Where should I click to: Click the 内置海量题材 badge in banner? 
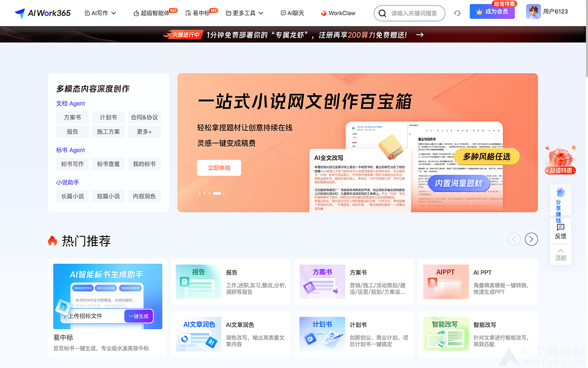459,184
